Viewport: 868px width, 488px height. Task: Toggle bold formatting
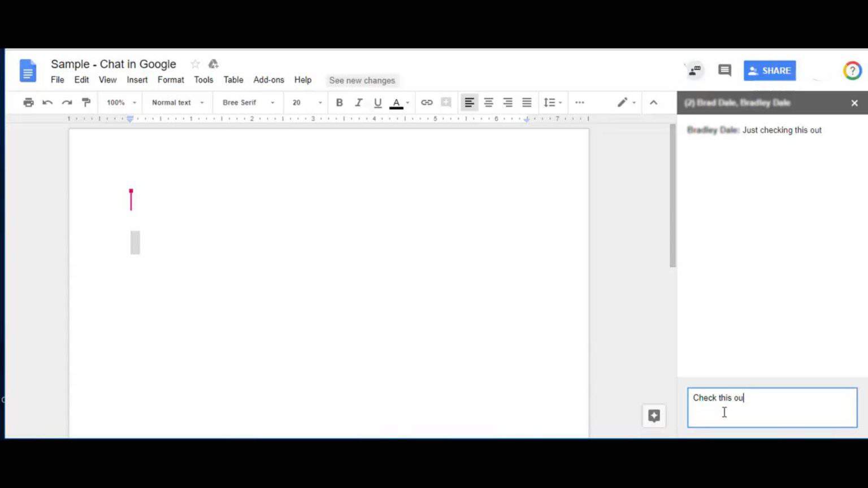click(339, 102)
